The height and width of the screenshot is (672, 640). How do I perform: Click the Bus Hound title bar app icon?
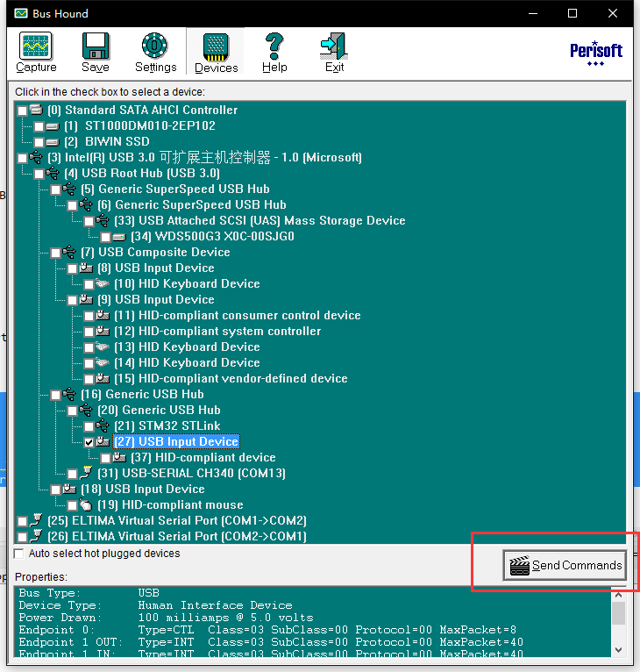coord(20,13)
